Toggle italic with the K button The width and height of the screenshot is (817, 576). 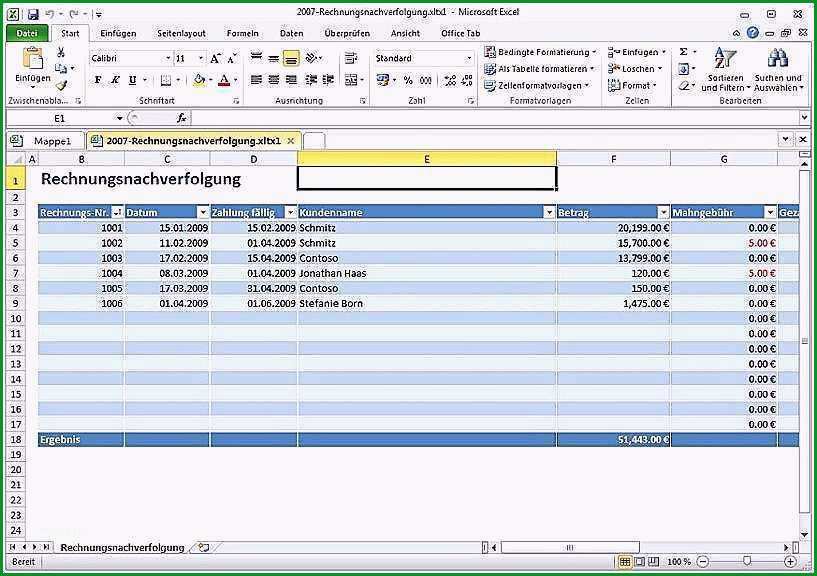click(x=115, y=80)
